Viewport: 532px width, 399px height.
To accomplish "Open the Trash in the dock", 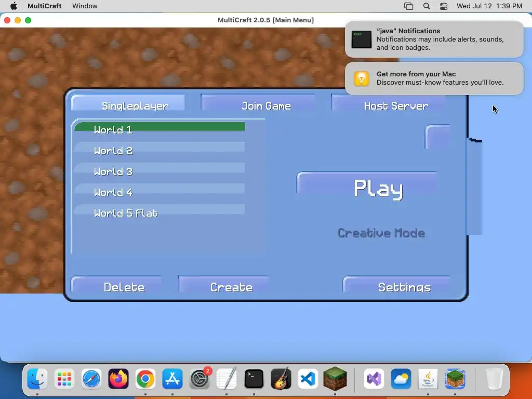I will (x=494, y=379).
